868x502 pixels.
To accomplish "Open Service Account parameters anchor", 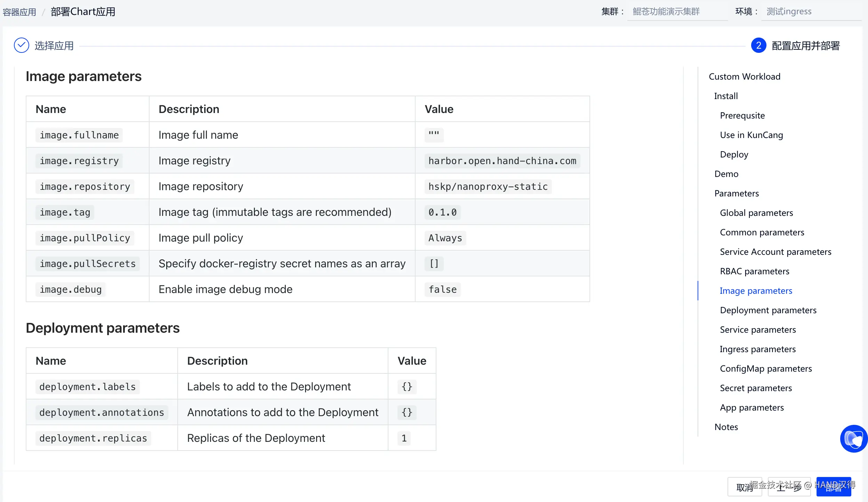I will (x=775, y=252).
